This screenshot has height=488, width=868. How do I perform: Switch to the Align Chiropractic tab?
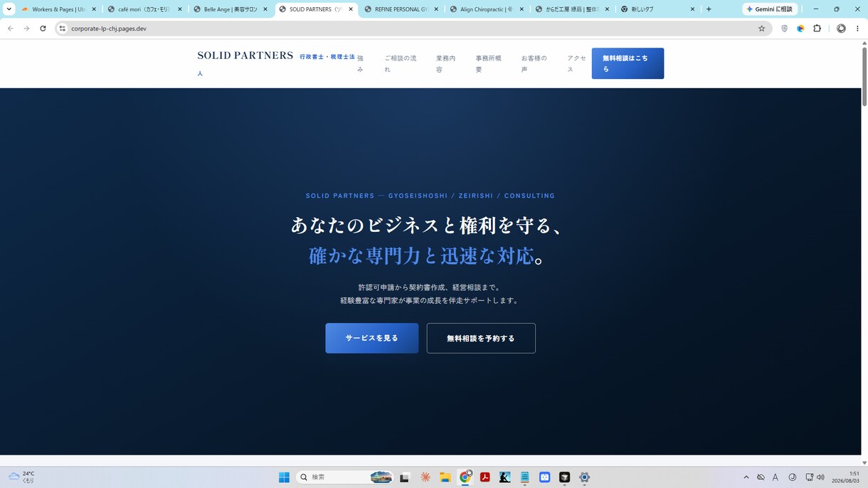pos(486,9)
